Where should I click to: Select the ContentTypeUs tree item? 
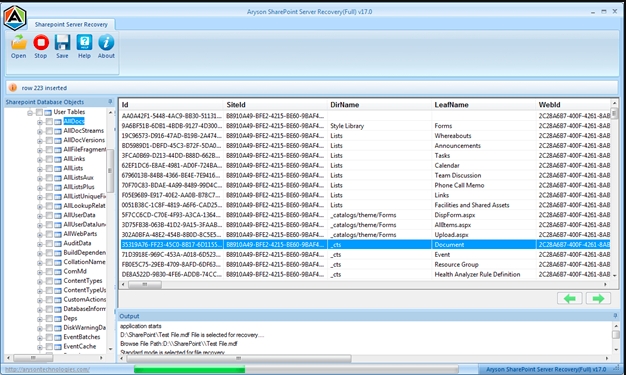pos(85,290)
